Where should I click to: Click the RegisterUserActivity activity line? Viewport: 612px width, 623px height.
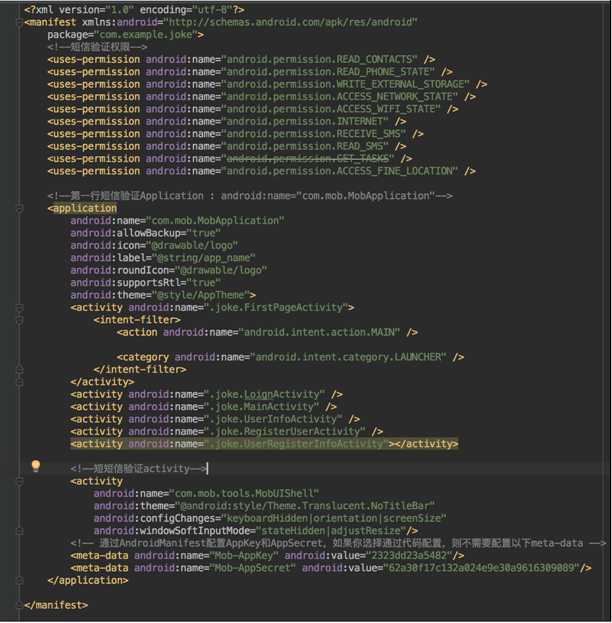(227, 431)
